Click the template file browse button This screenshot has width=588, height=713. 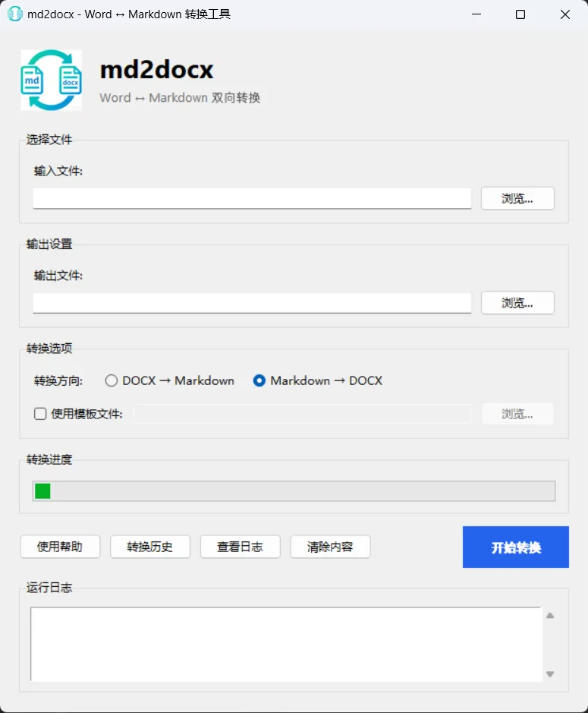point(517,414)
